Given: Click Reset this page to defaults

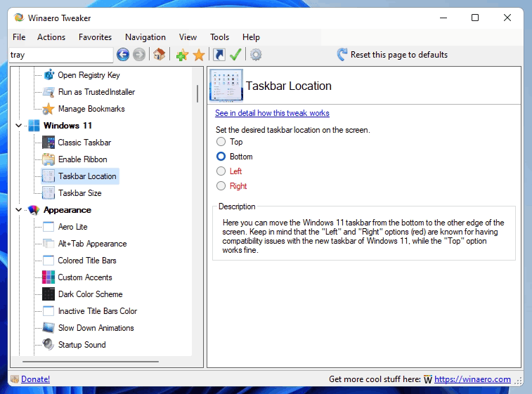Looking at the screenshot, I should click(x=399, y=55).
